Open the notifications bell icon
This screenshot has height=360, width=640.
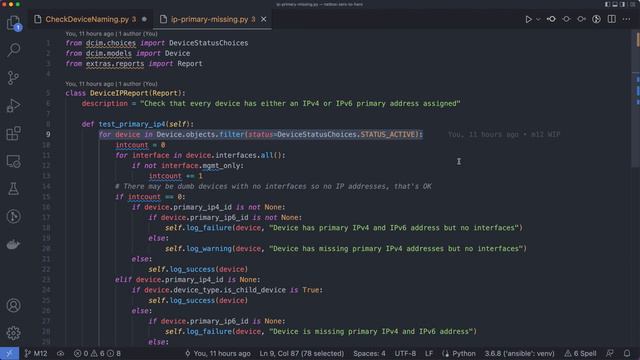click(x=627, y=353)
